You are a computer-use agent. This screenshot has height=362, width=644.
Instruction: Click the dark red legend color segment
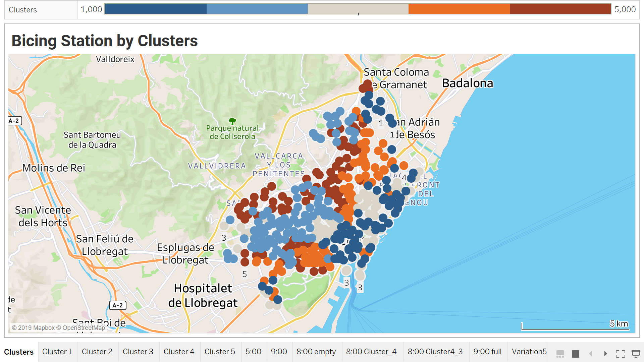pyautogui.click(x=560, y=9)
